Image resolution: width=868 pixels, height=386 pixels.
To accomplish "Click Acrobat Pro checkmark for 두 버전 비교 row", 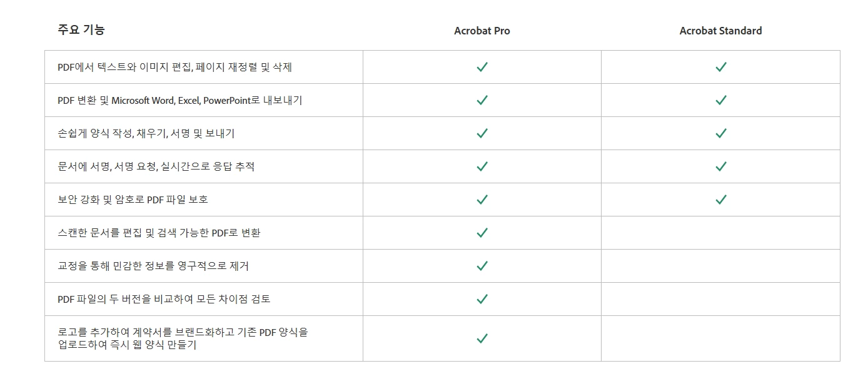I will 482,299.
